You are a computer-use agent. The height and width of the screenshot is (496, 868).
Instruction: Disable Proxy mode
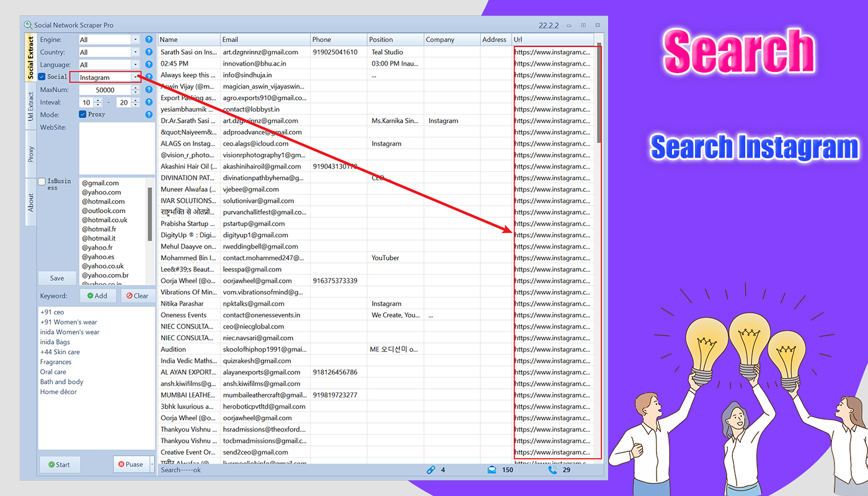[x=82, y=113]
